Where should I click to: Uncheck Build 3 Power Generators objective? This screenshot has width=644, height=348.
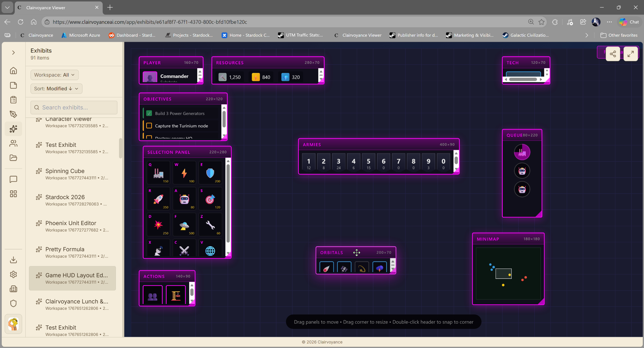coord(149,113)
